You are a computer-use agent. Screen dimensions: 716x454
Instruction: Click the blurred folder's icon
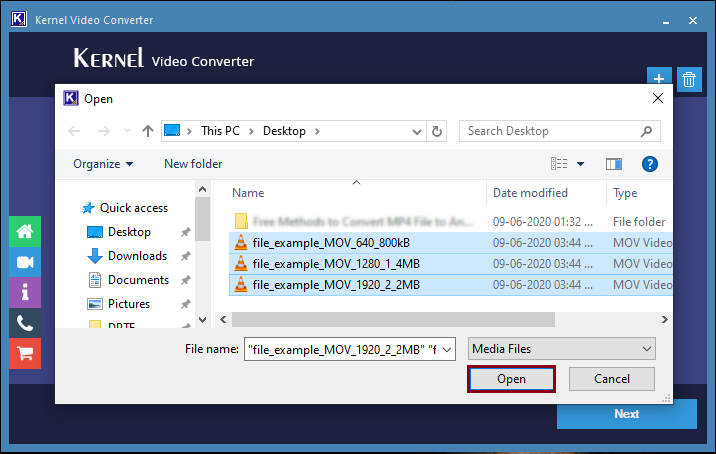pos(241,221)
